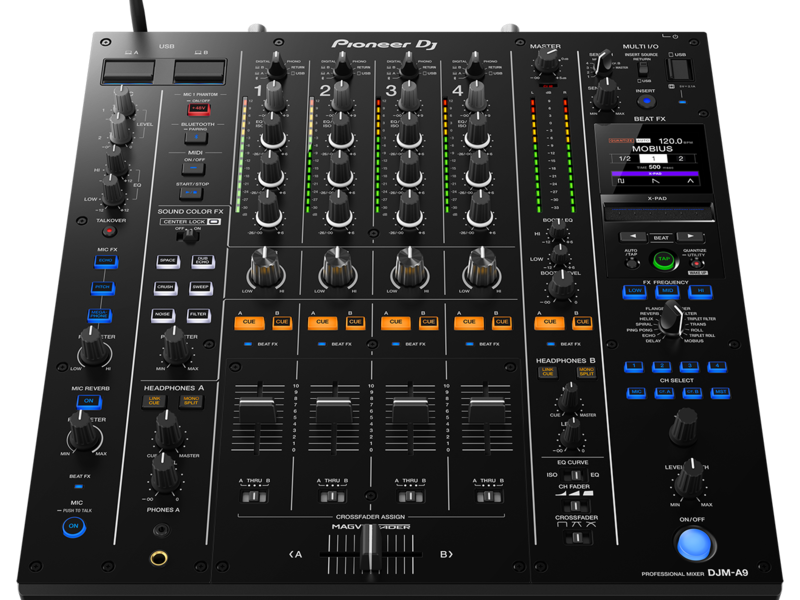
Task: Touch the X-PAD strip
Action: pyautogui.click(x=657, y=211)
